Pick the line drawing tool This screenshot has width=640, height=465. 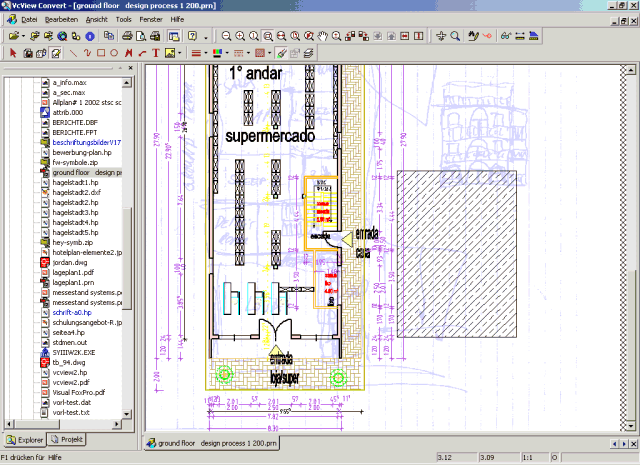pyautogui.click(x=73, y=52)
